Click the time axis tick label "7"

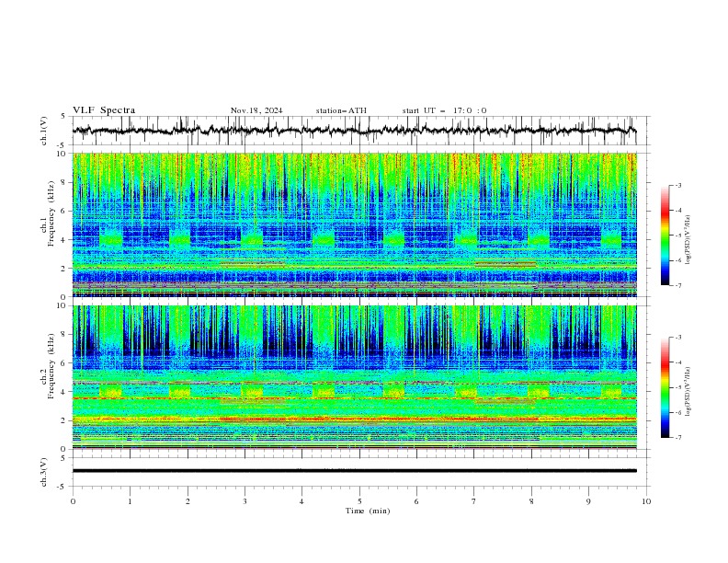474,501
